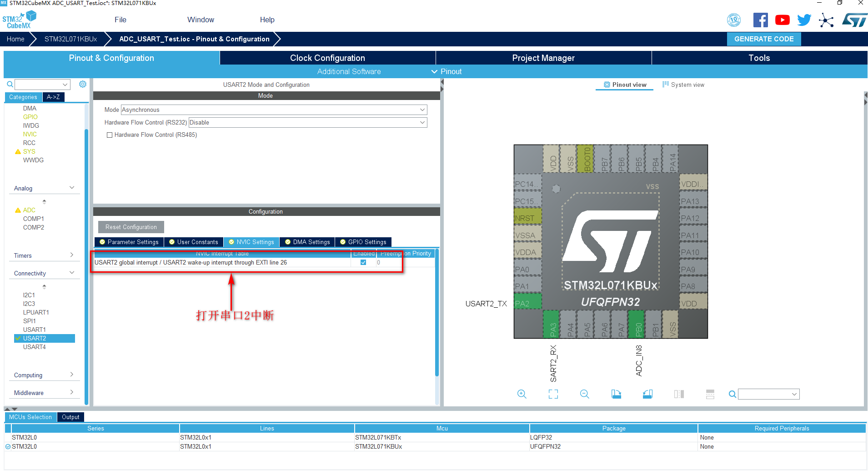Select the BOOT0 pin on chip
The height and width of the screenshot is (475, 868).
[x=585, y=159]
